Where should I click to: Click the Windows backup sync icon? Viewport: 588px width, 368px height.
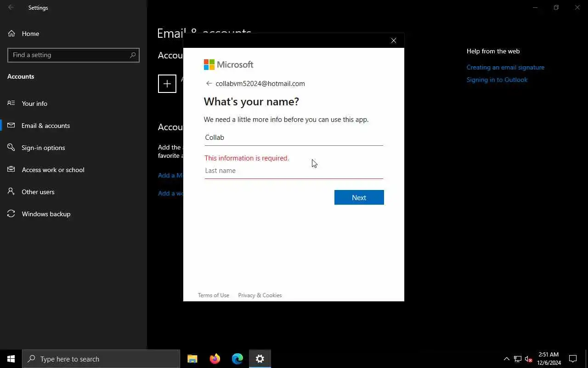pos(11,213)
